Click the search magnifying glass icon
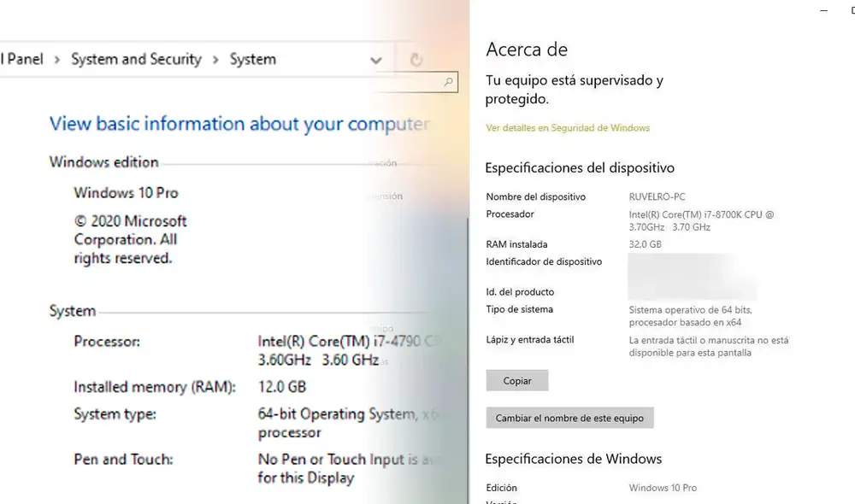The height and width of the screenshot is (504, 855). [x=448, y=82]
